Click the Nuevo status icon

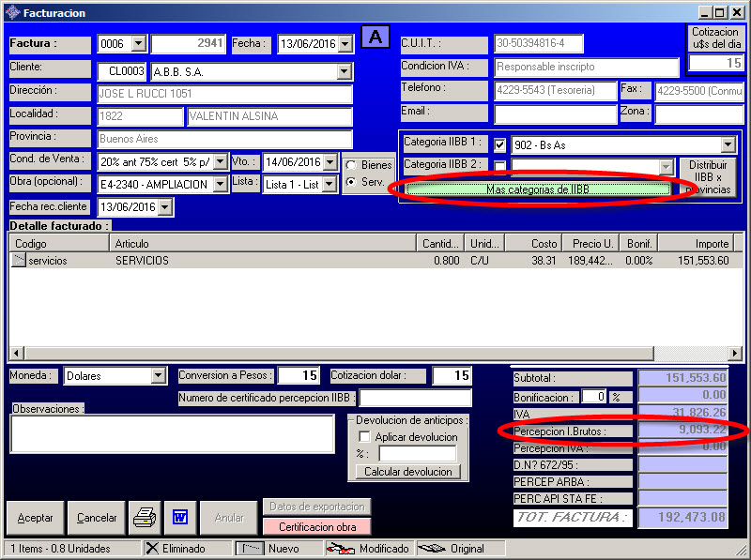coord(249,549)
